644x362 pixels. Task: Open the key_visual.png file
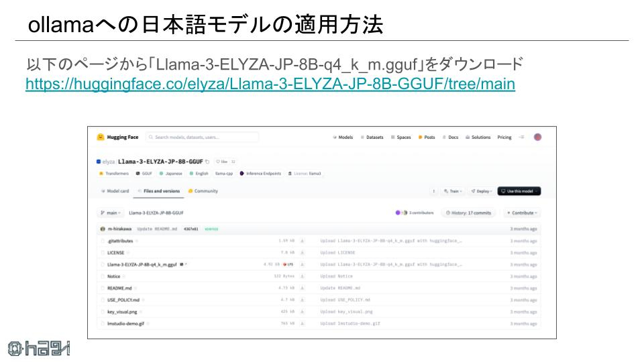point(122,312)
